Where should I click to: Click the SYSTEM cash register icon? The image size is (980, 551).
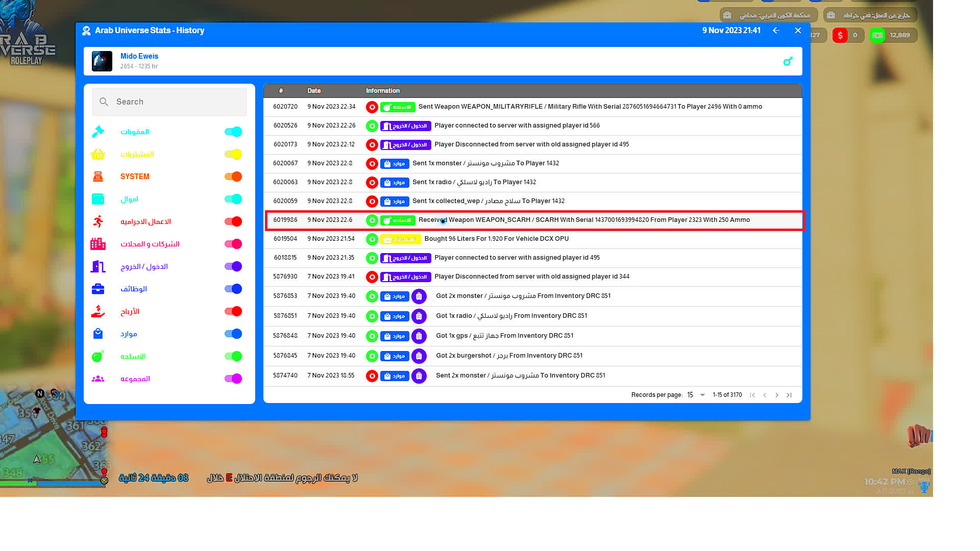click(98, 177)
